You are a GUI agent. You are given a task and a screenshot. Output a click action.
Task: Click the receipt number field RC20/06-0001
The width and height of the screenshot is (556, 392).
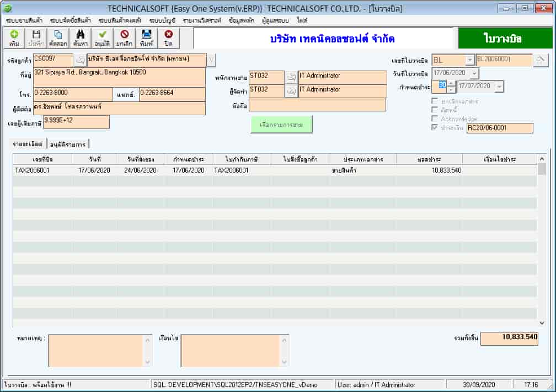(x=500, y=128)
